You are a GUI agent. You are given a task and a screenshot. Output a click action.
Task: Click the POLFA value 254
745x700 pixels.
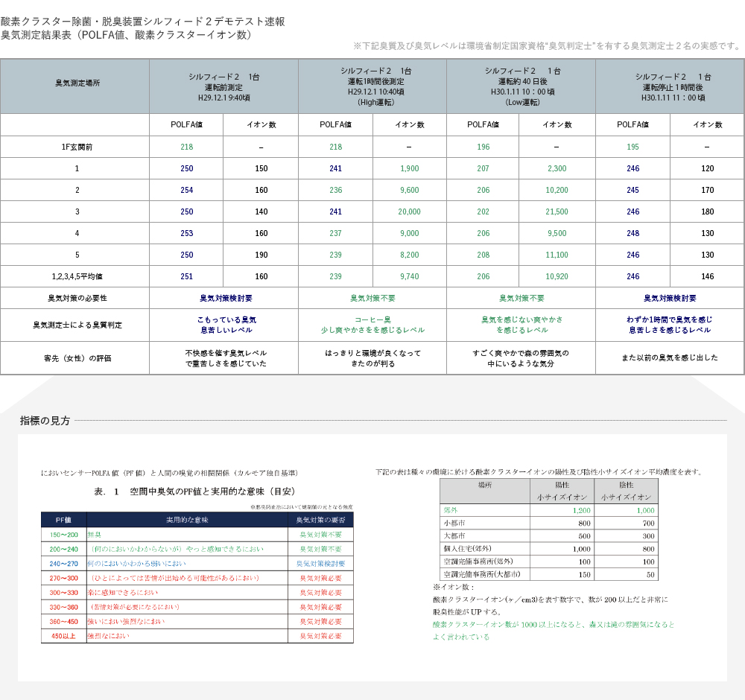point(187,190)
